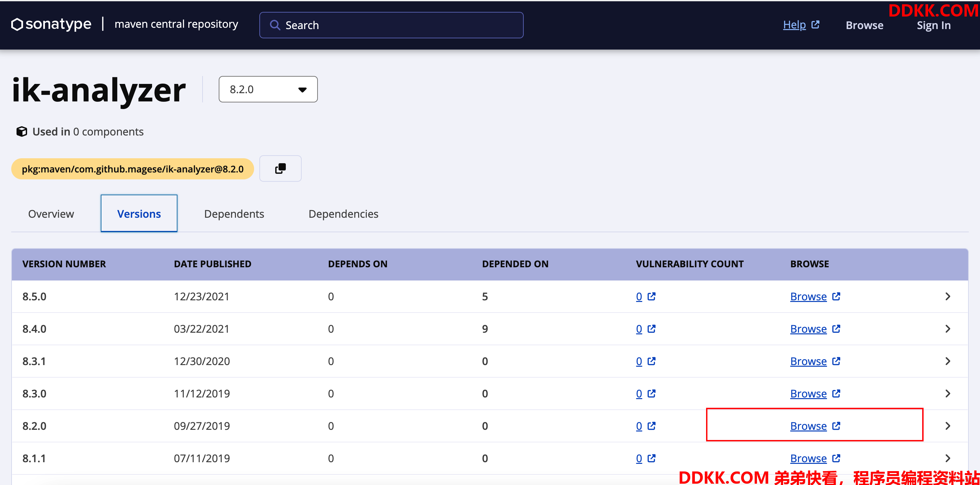The width and height of the screenshot is (980, 485).
Task: Click the DATE PUBLISHED column header
Action: (x=212, y=264)
